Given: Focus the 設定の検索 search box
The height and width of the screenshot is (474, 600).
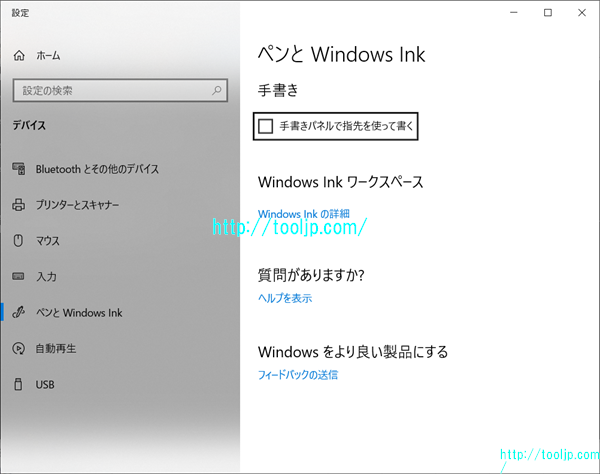Looking at the screenshot, I should click(x=120, y=90).
